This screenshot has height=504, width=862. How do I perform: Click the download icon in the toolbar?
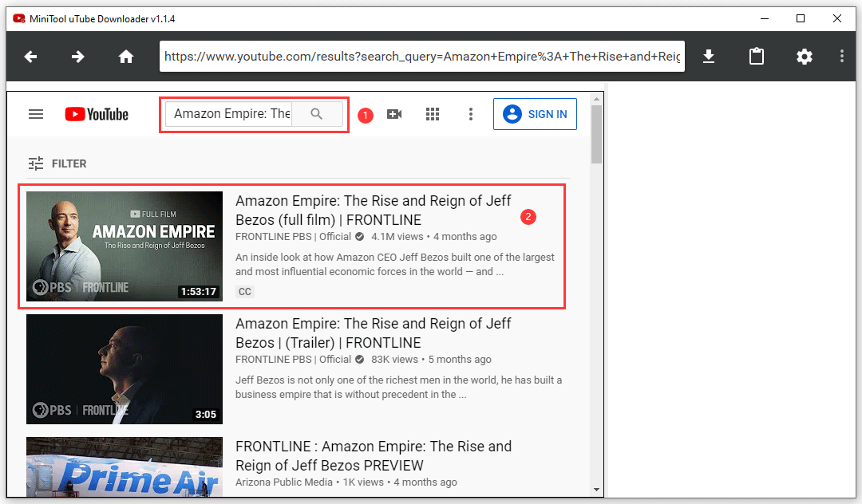709,56
